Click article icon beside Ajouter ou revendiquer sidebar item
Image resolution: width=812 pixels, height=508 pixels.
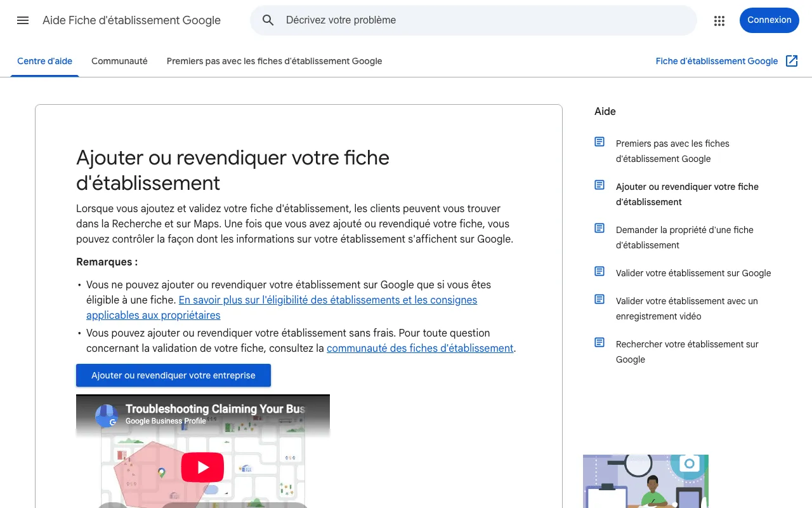click(599, 185)
